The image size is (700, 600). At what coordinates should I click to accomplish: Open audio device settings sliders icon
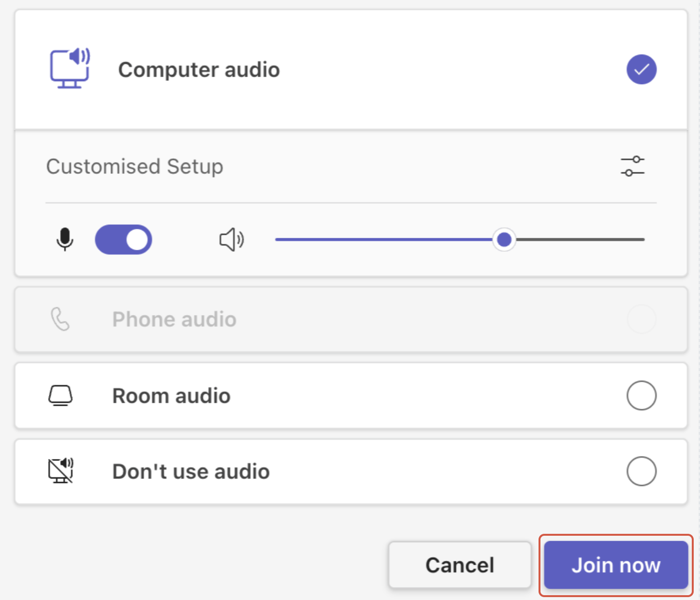(x=632, y=166)
